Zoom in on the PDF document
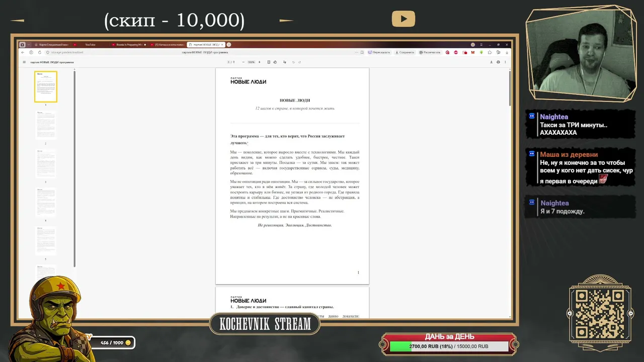 [x=259, y=62]
